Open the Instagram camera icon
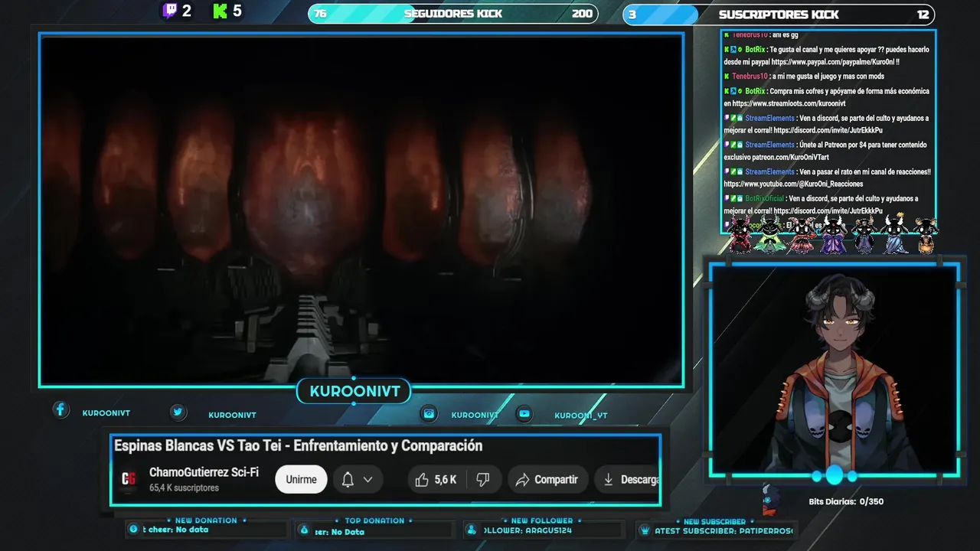Viewport: 980px width, 551px height. point(429,413)
